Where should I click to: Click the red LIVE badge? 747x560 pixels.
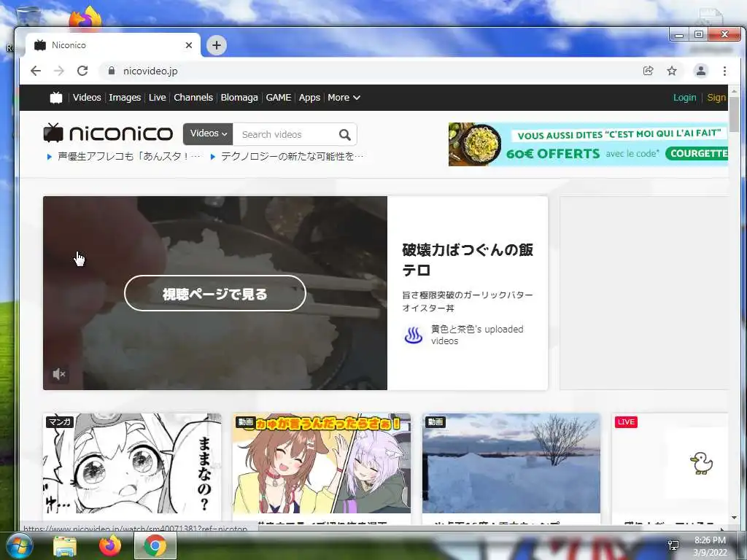point(626,422)
